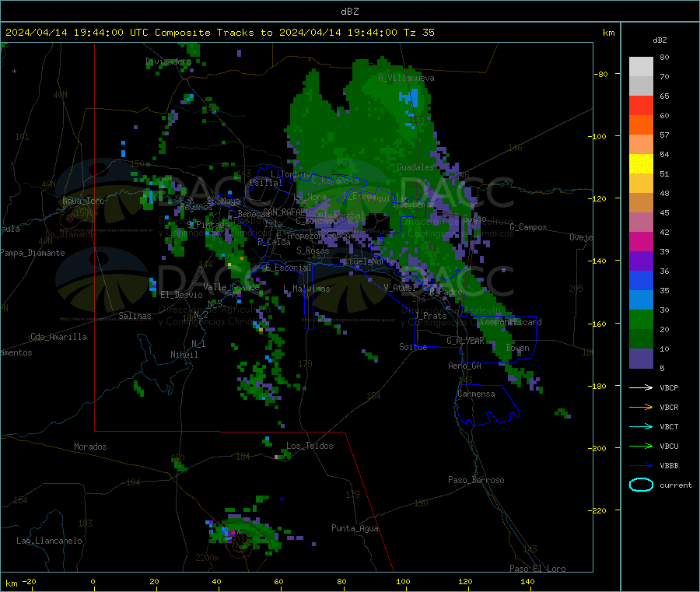700x592 pixels.
Task: Click the 'J_Prats' map label
Action: tap(430, 316)
